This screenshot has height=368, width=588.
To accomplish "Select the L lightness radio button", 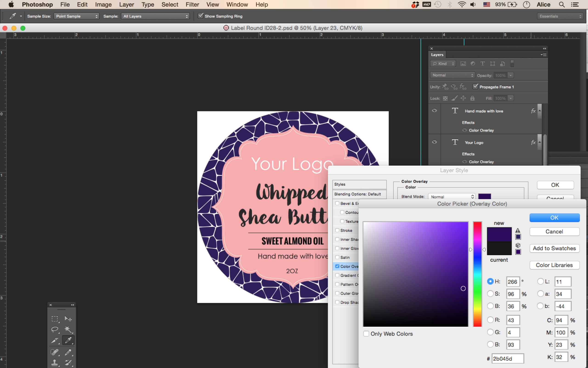I will (x=540, y=281).
